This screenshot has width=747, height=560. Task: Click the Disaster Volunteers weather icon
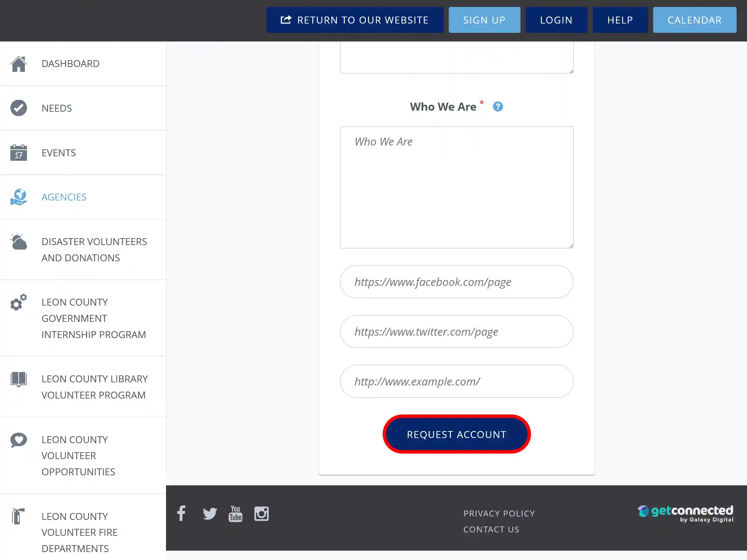(x=19, y=242)
